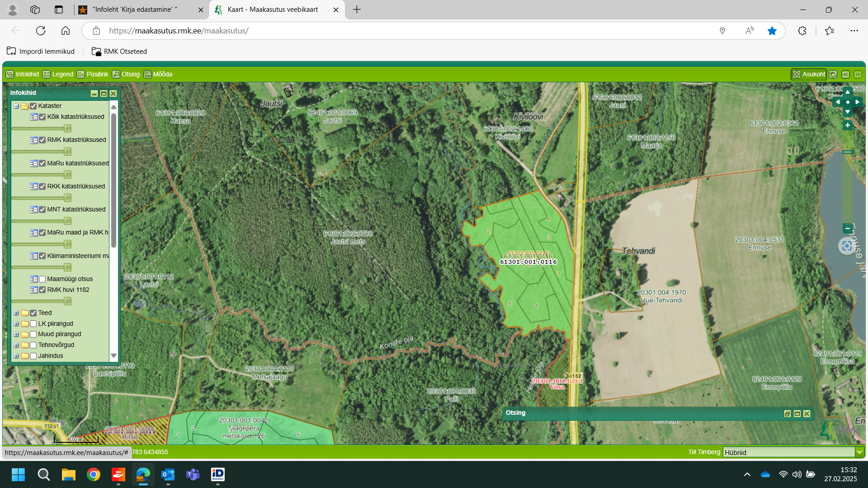Image resolution: width=868 pixels, height=488 pixels.
Task: Adjust Kõik katastriüksused opacity slider
Action: coord(67,128)
